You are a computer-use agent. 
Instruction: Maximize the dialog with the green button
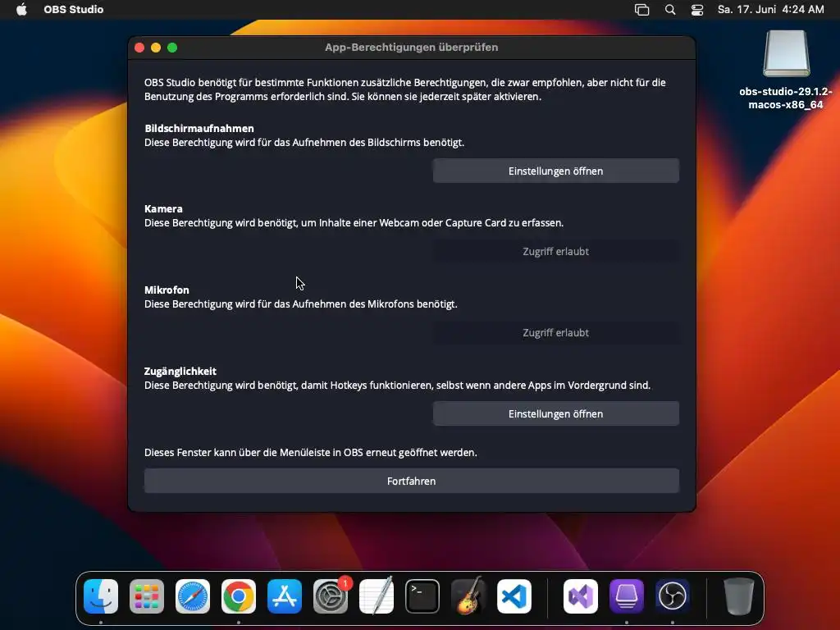[172, 48]
